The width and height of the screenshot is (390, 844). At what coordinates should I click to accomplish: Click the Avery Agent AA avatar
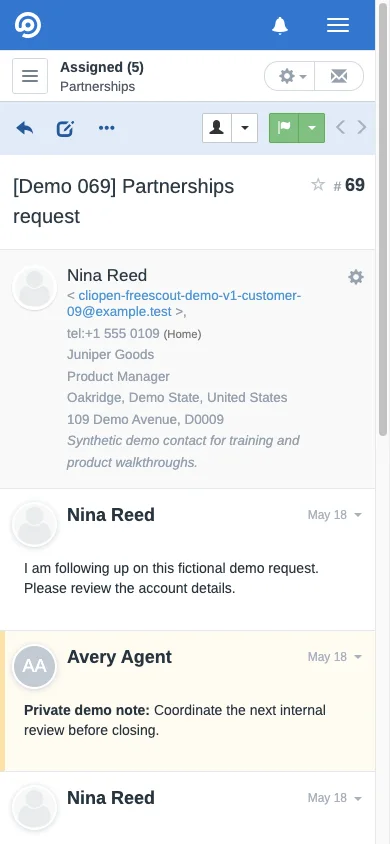tap(34, 667)
